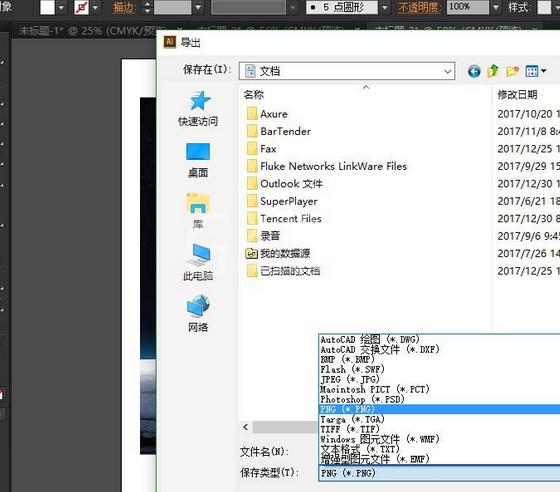Select the Tencent Files folder
Image resolution: width=560 pixels, height=492 pixels.
point(284,219)
